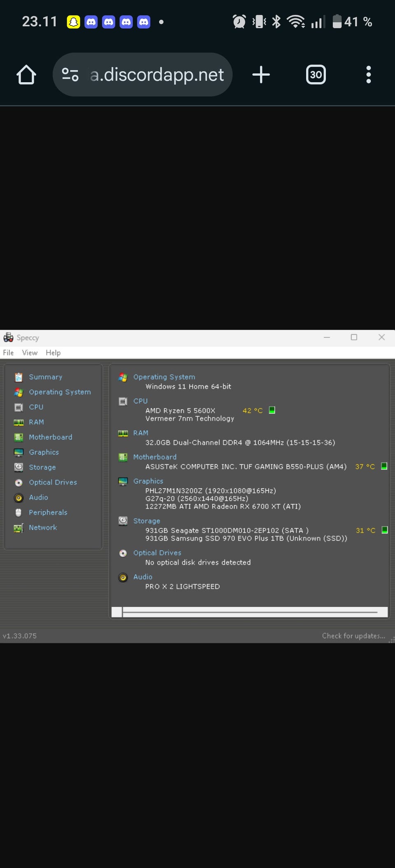Click the Graphics heading link in summary
The image size is (395, 868).
pyautogui.click(x=148, y=481)
